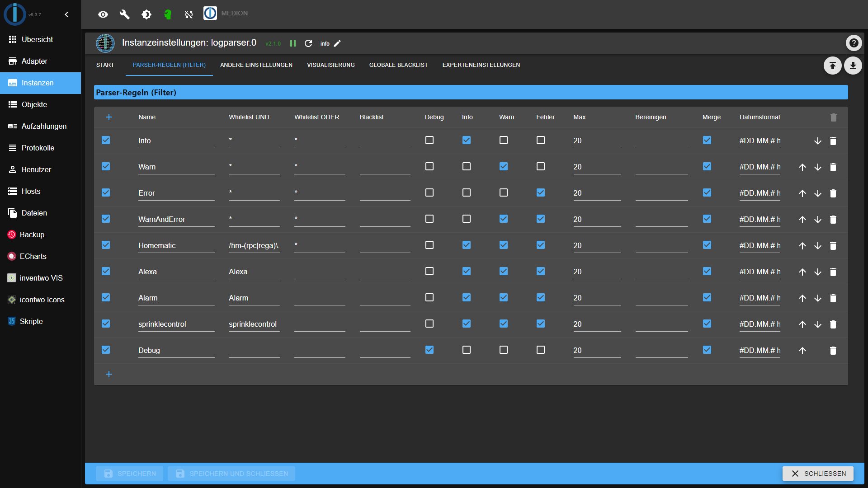
Task: Click the Speichern button
Action: pos(130,474)
